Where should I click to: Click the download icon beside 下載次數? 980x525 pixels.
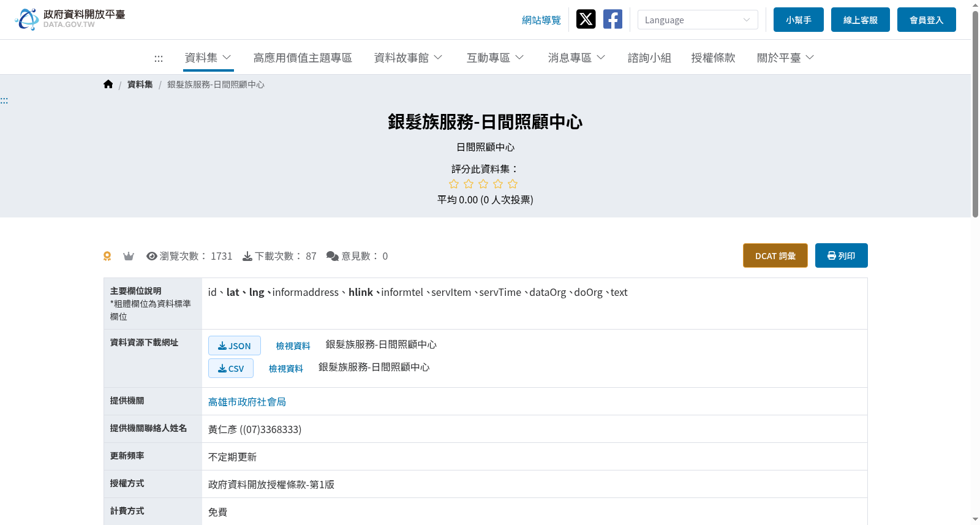click(247, 256)
